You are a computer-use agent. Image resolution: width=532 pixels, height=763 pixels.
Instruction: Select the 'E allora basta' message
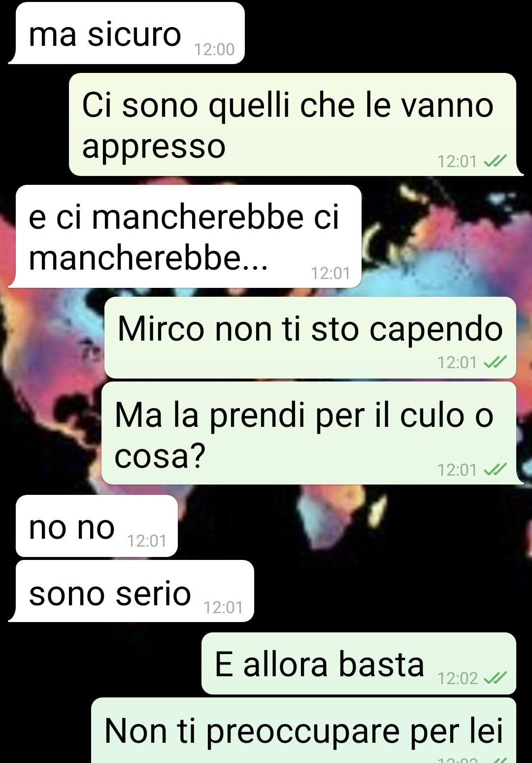(x=359, y=663)
